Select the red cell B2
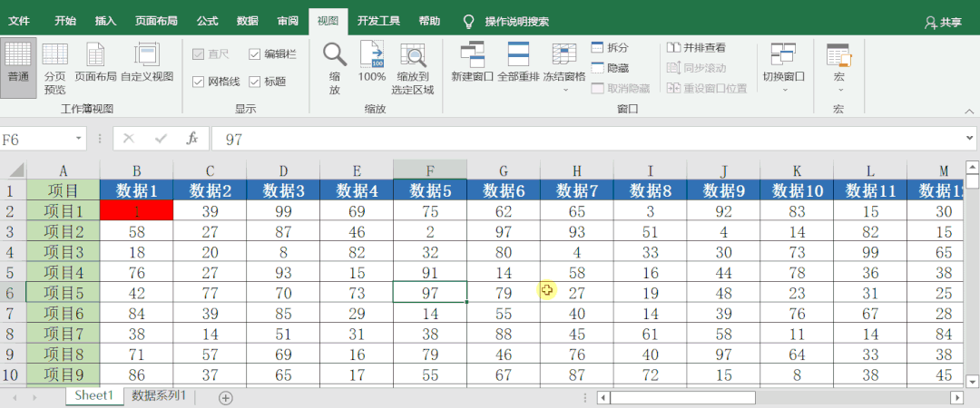980x408 pixels. point(136,212)
